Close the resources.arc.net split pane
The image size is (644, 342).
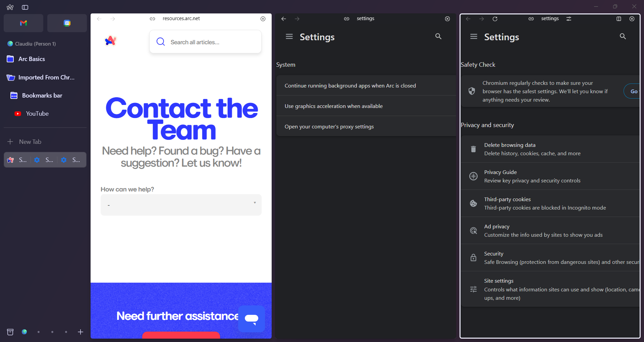(263, 19)
